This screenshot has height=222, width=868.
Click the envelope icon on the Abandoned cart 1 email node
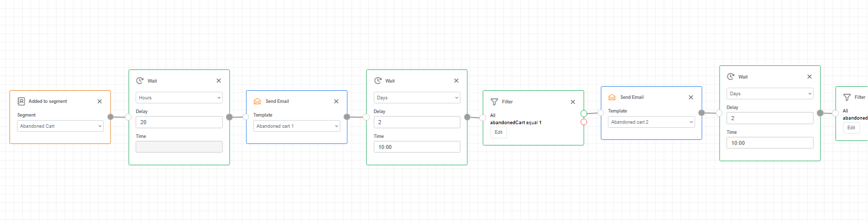point(257,101)
